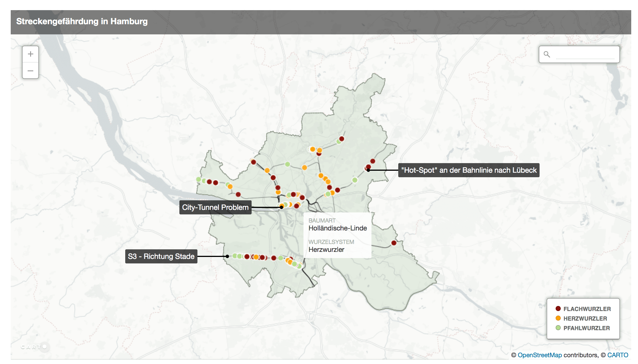Click the Flachwurzler dark red legend dot
This screenshot has width=638, height=364.
[558, 308]
